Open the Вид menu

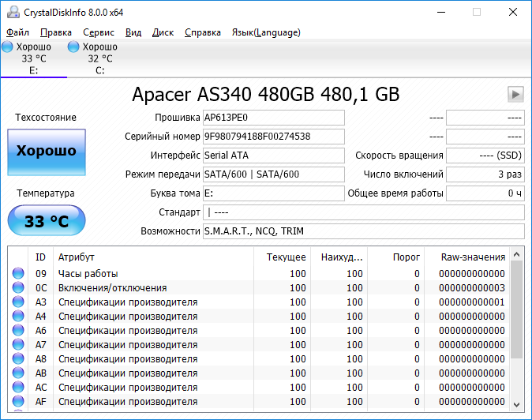pos(133,32)
